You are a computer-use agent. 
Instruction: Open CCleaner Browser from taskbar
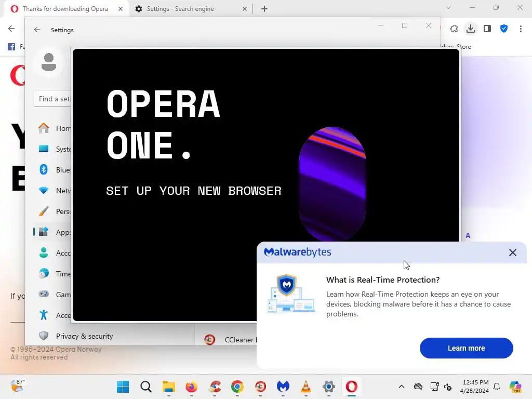click(261, 387)
